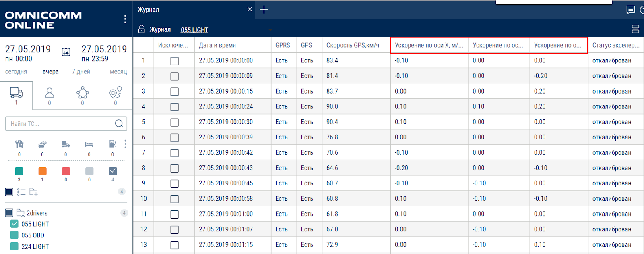Click the Журнал tab title
This screenshot has height=254, width=644.
pyautogui.click(x=148, y=10)
